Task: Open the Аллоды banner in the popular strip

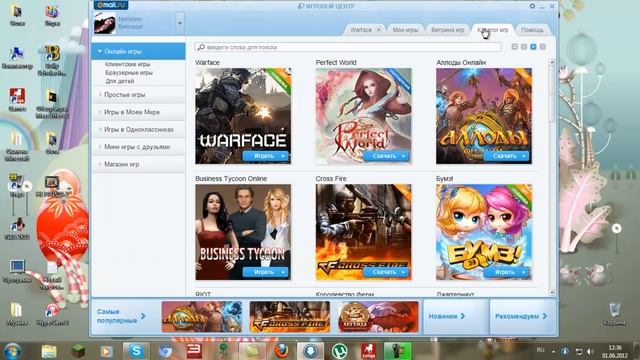Action: (x=202, y=317)
